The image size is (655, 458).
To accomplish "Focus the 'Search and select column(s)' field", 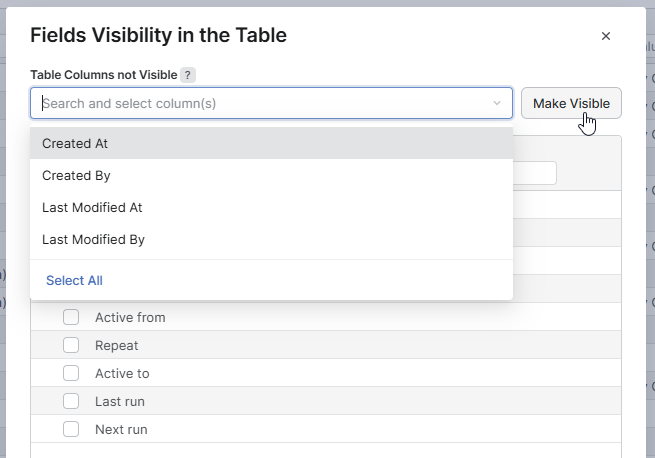I will point(260,103).
